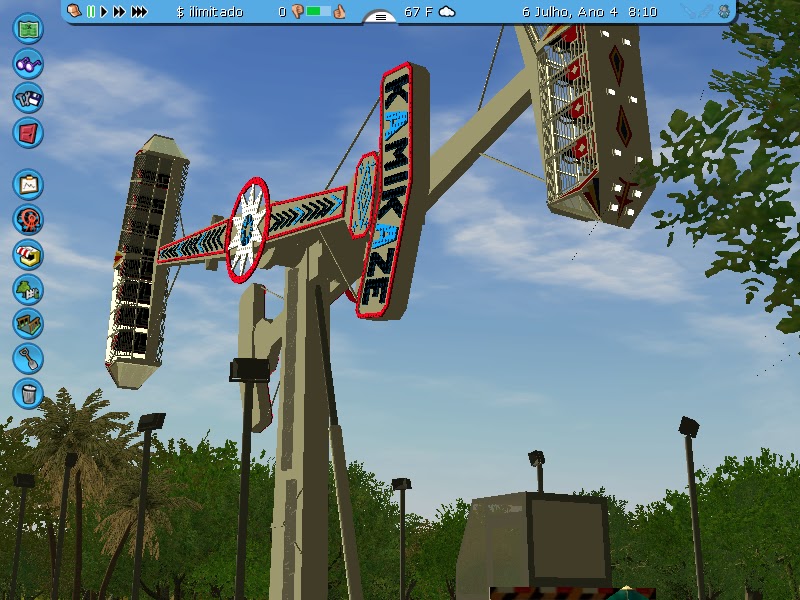Open the rides menu via ferris wheel icon

point(29,219)
